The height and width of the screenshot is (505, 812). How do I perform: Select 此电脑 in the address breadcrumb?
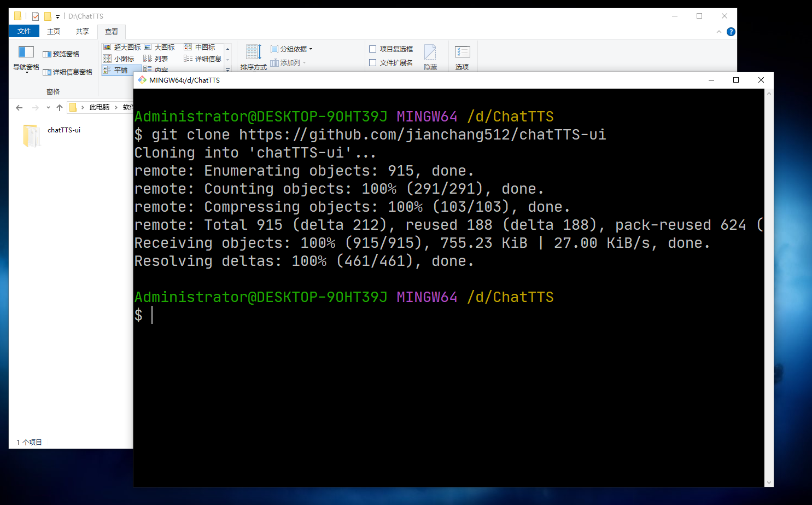100,107
